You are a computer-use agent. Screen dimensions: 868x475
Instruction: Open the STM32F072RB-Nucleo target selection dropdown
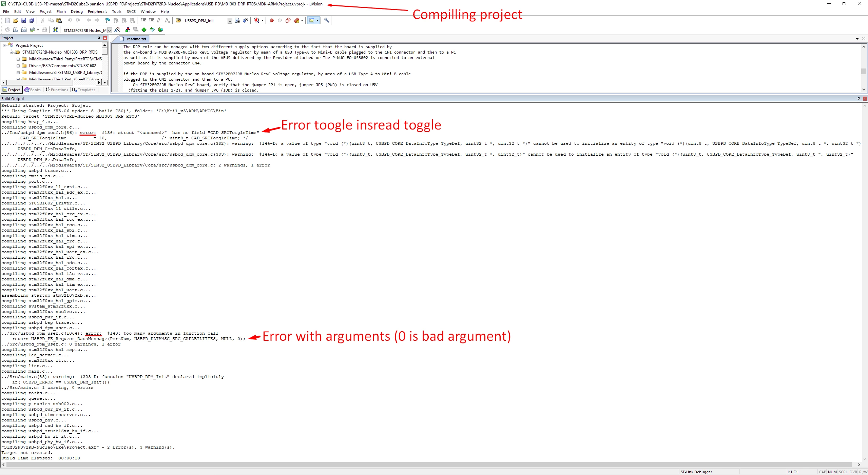[110, 31]
